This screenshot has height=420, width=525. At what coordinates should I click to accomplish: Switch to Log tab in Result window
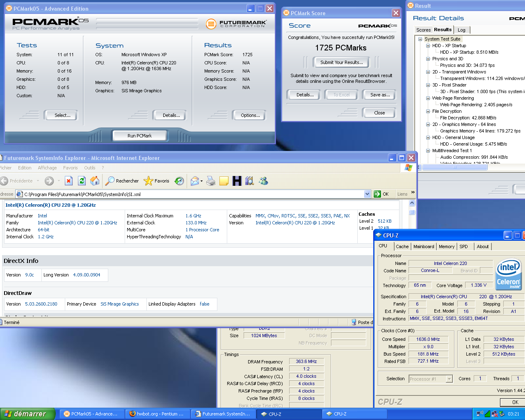tap(461, 30)
